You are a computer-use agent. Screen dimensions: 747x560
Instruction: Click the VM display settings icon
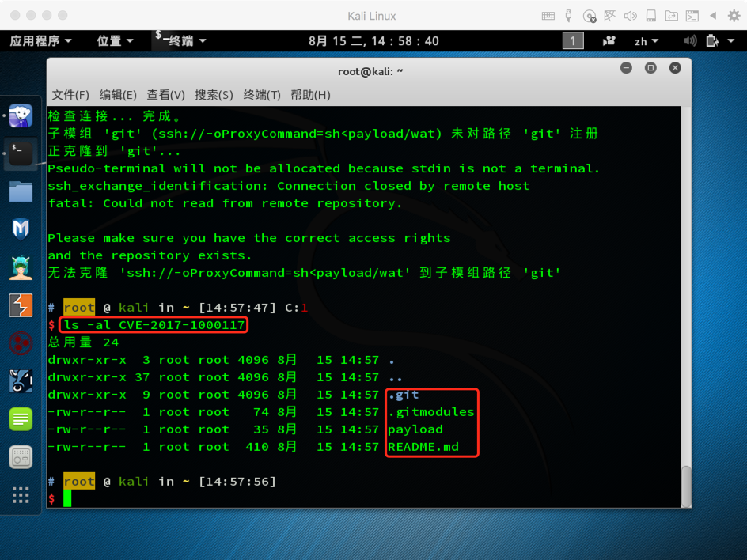tap(692, 16)
